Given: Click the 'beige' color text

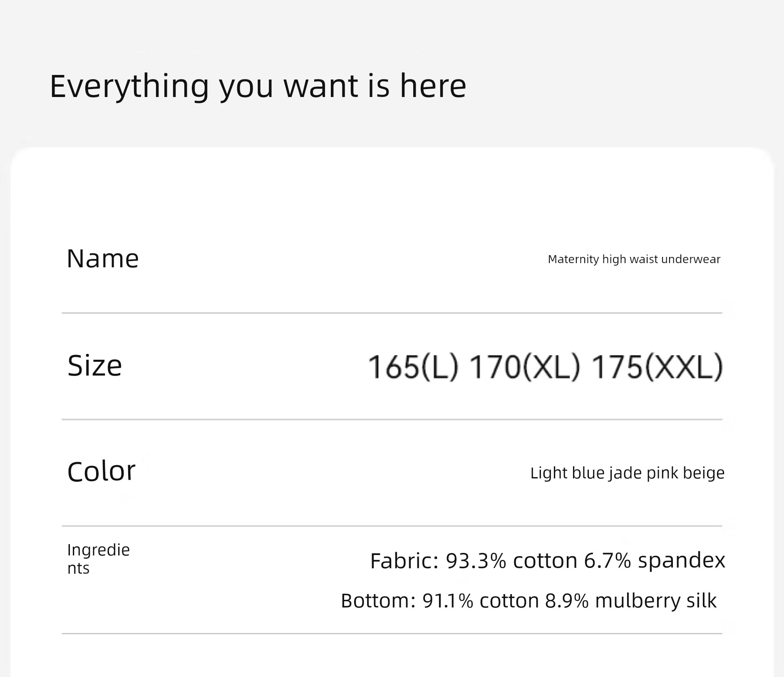Looking at the screenshot, I should 704,473.
